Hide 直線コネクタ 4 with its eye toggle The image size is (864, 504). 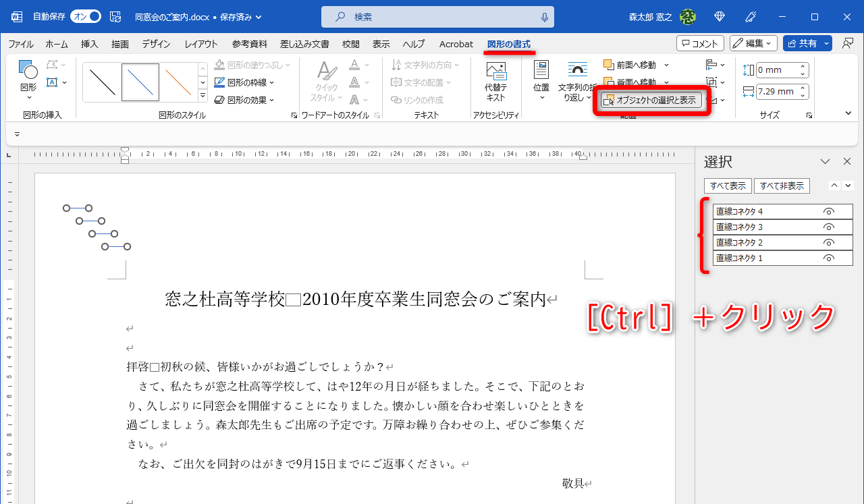point(828,211)
